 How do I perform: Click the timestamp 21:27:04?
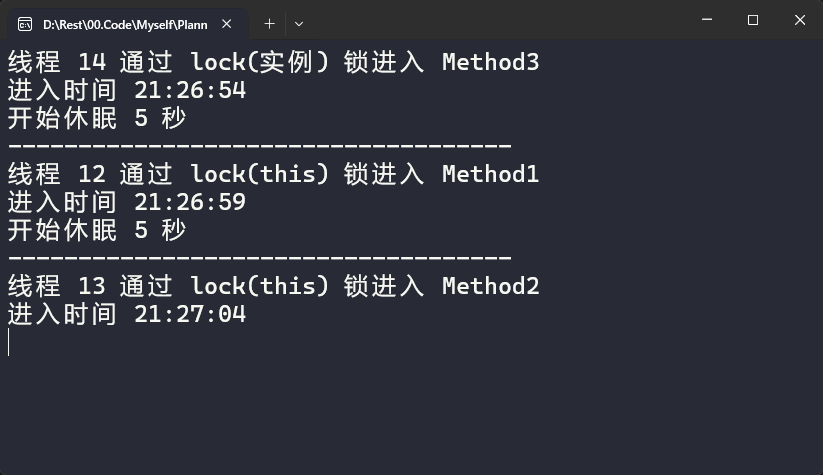[189, 314]
